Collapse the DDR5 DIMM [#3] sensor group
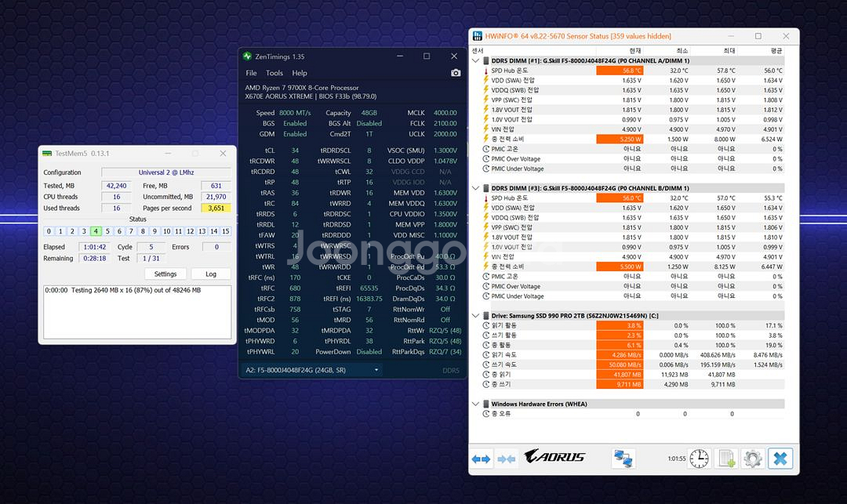This screenshot has width=847, height=504. pyautogui.click(x=476, y=188)
